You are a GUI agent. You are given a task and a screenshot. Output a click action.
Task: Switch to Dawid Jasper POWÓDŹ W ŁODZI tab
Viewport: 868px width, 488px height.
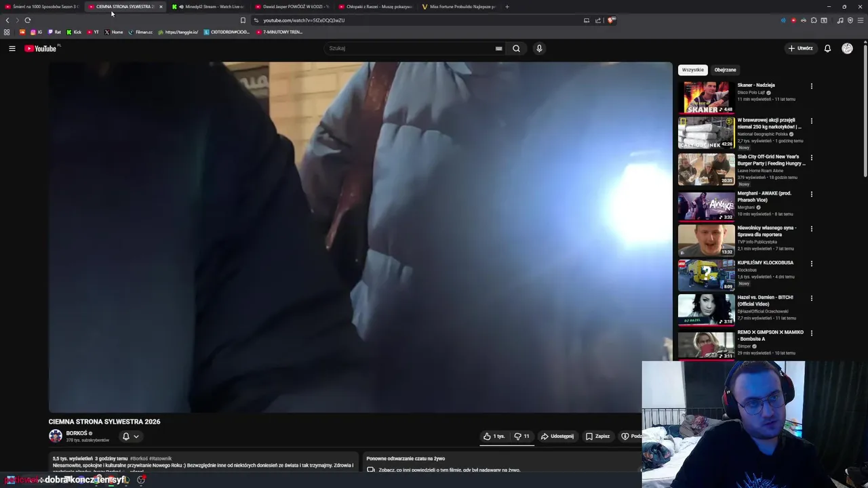point(292,7)
